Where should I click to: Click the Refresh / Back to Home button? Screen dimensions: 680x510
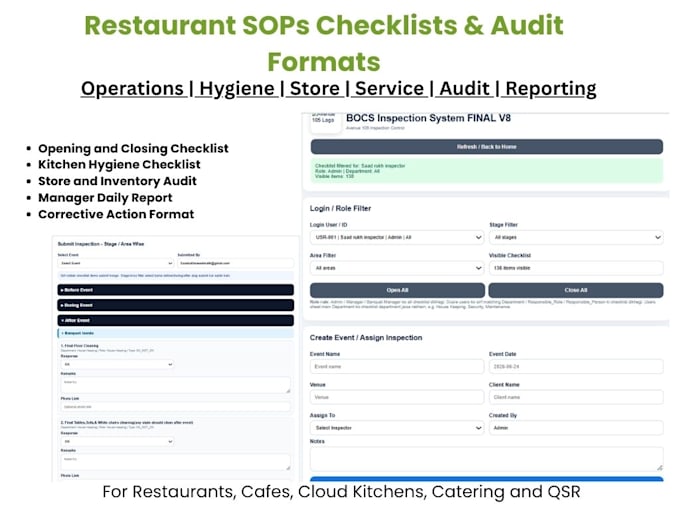pos(487,147)
